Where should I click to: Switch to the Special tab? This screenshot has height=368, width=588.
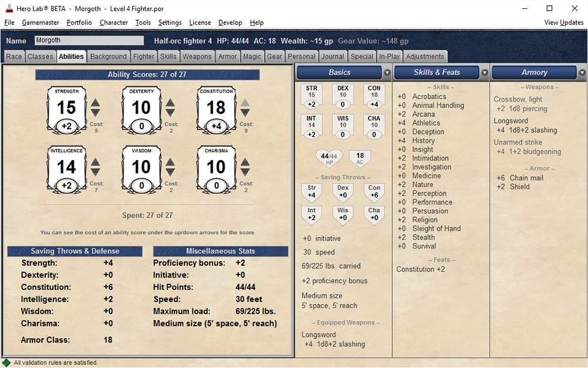tap(362, 56)
